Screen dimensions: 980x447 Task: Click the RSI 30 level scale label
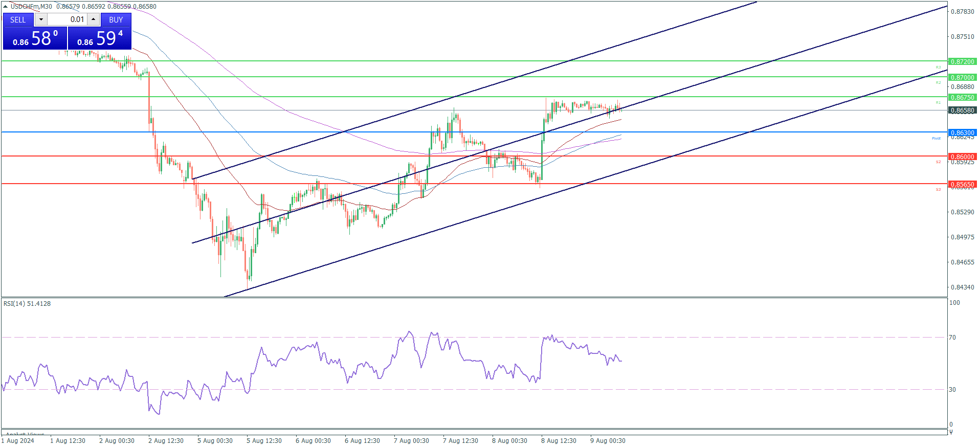tap(952, 390)
